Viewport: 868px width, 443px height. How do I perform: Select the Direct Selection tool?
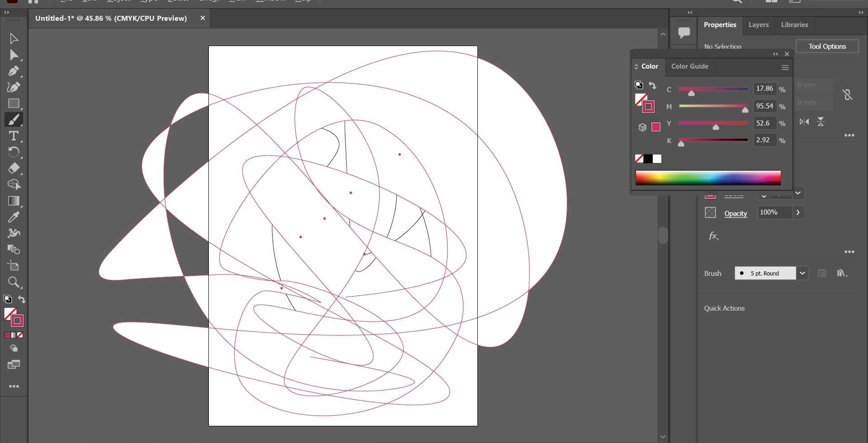(14, 55)
